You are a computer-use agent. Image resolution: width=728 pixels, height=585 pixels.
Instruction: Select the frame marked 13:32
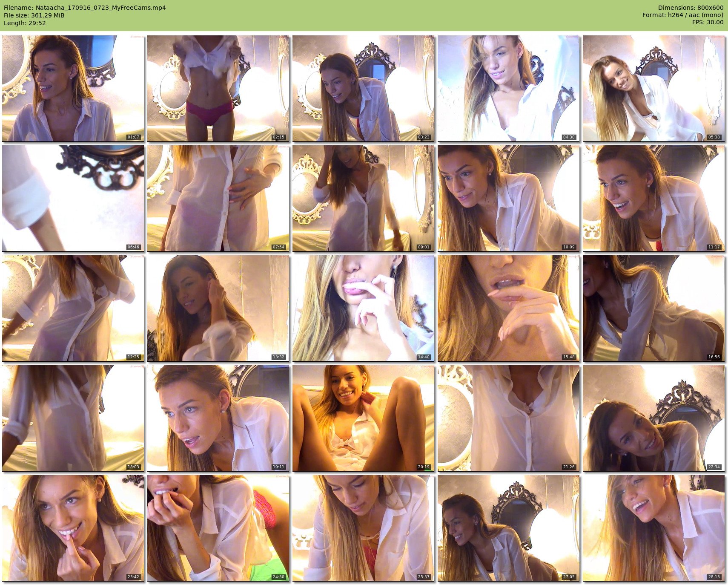point(218,308)
